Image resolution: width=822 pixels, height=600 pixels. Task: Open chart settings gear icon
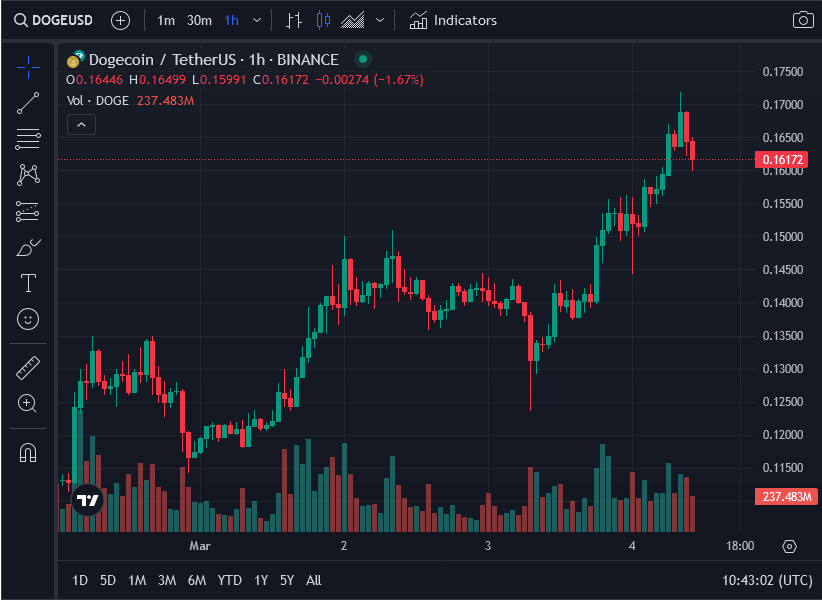click(x=789, y=546)
